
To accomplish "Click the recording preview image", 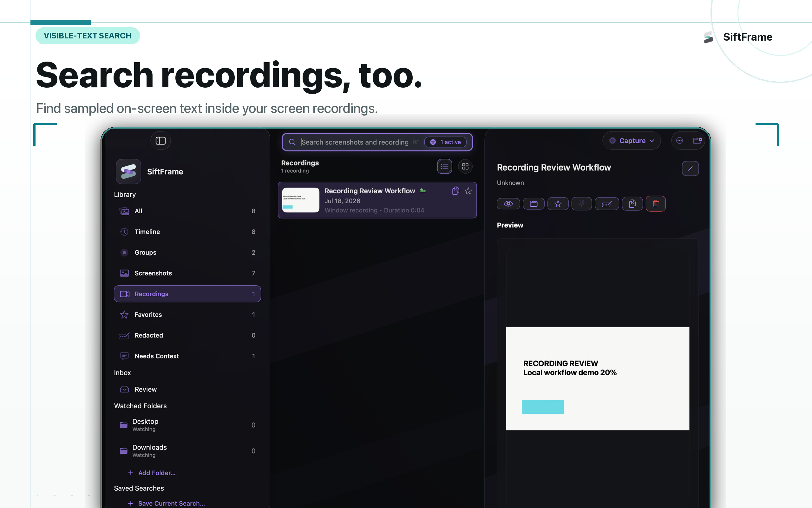I will tap(598, 379).
